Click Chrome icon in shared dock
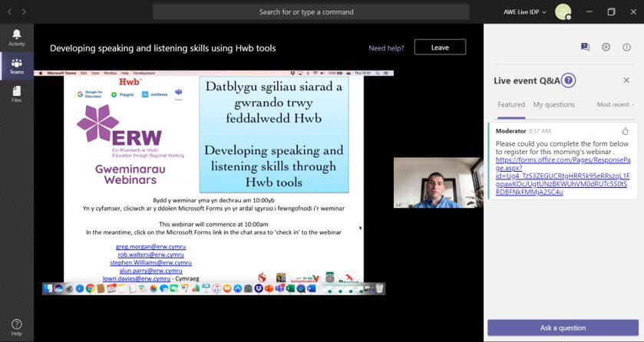The height and width of the screenshot is (342, 644). (x=90, y=288)
